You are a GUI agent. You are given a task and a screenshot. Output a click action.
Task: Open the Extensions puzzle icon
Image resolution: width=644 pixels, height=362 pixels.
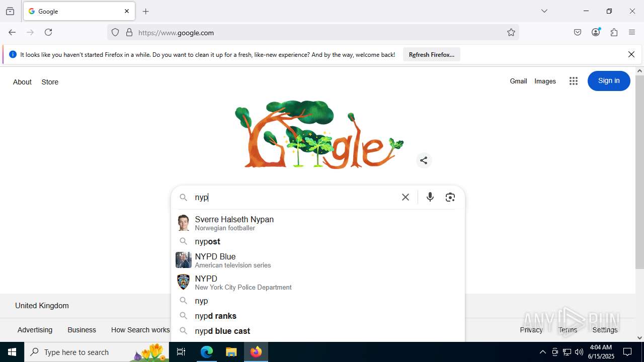614,32
